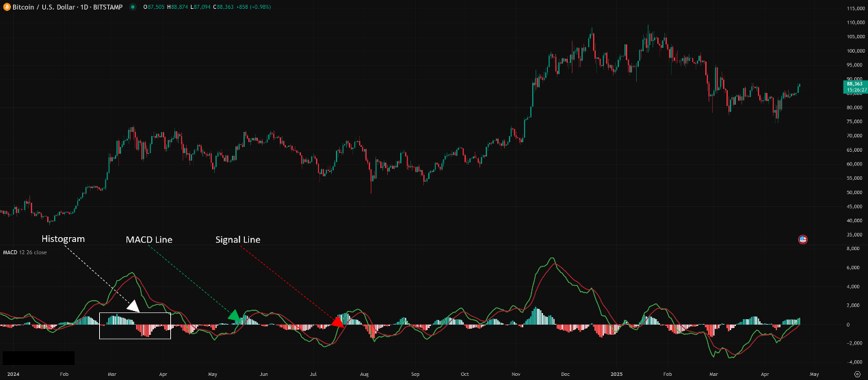Click the MACD '12 26 close' parameters text
This screenshot has width=868, height=380.
pyautogui.click(x=33, y=252)
